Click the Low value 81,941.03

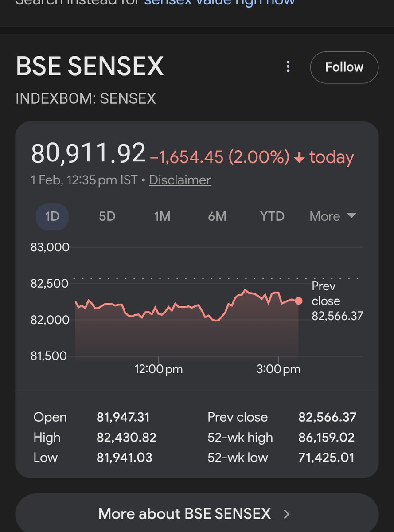point(125,458)
